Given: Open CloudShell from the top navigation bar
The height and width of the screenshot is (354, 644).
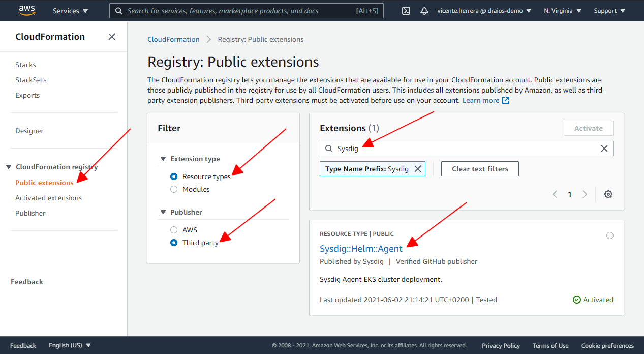Looking at the screenshot, I should tap(406, 10).
